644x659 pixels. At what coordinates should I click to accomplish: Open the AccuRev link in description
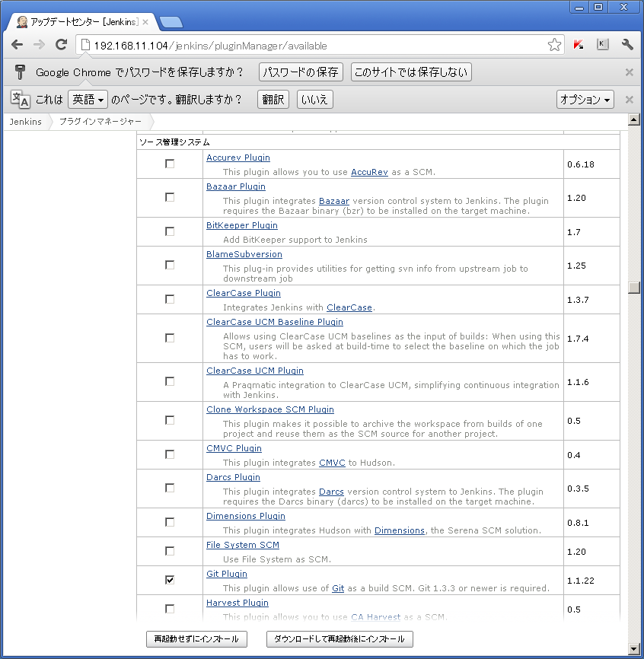click(x=369, y=172)
